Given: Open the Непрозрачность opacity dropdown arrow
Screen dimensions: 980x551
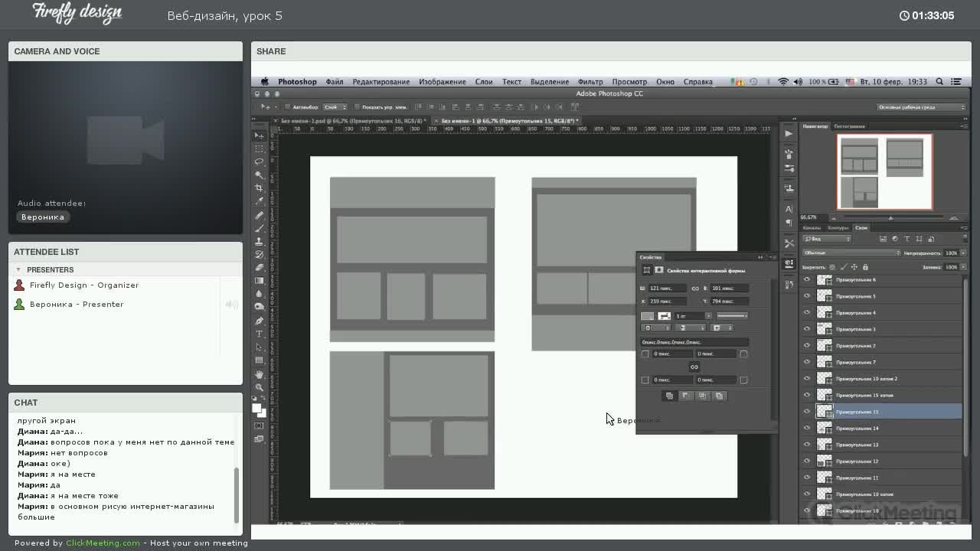Looking at the screenshot, I should click(x=963, y=253).
